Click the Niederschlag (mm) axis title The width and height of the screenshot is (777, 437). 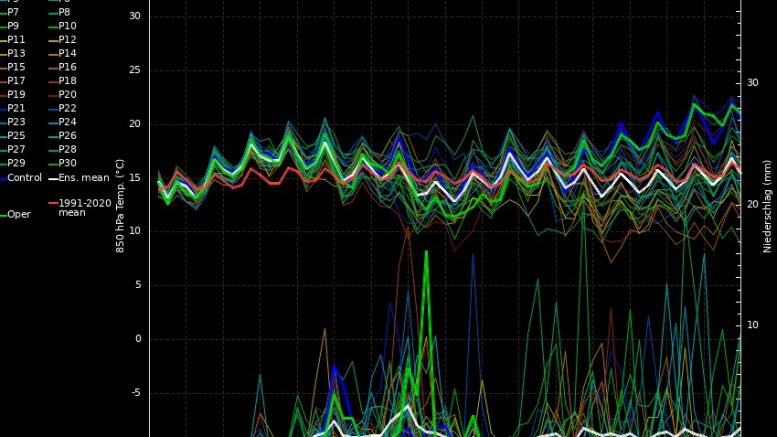(768, 203)
